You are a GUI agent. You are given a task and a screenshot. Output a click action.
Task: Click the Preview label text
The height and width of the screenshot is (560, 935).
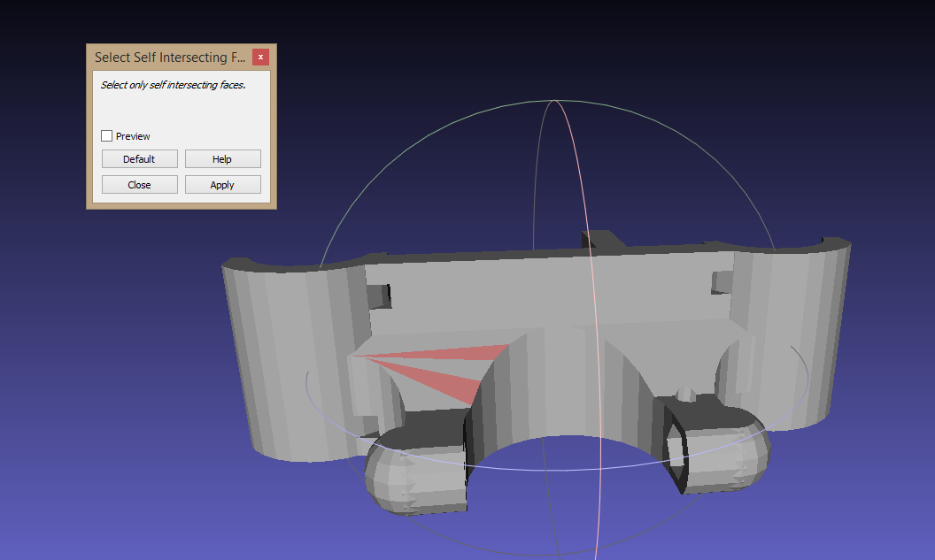point(131,135)
